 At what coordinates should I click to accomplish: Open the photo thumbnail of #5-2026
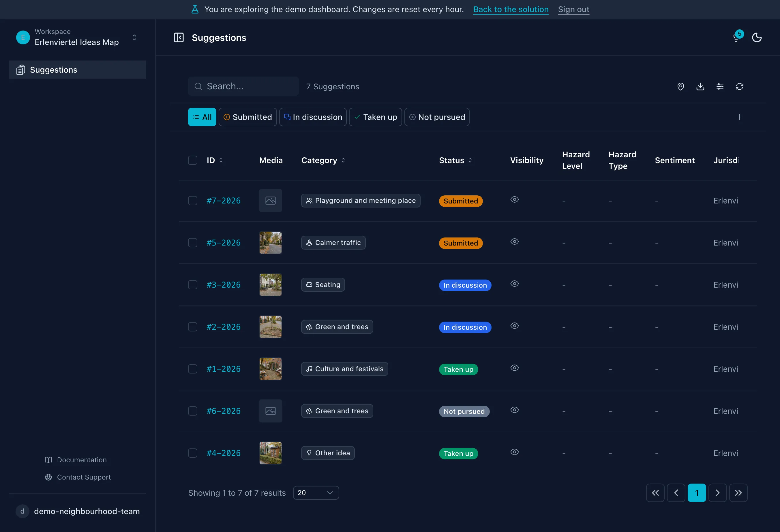tap(271, 243)
